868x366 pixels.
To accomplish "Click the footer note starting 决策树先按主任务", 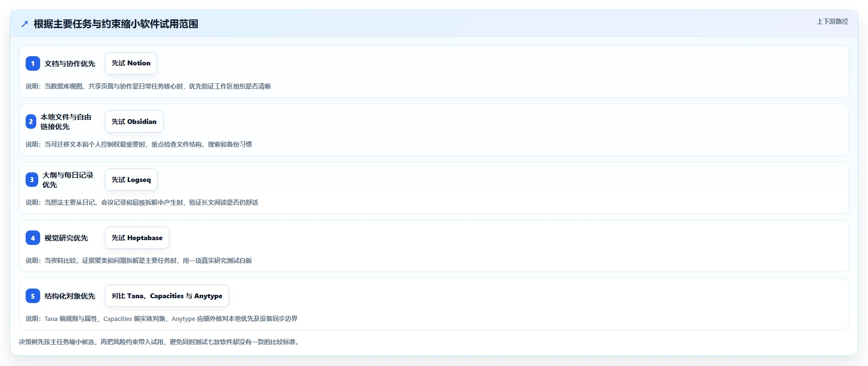I will click(160, 342).
